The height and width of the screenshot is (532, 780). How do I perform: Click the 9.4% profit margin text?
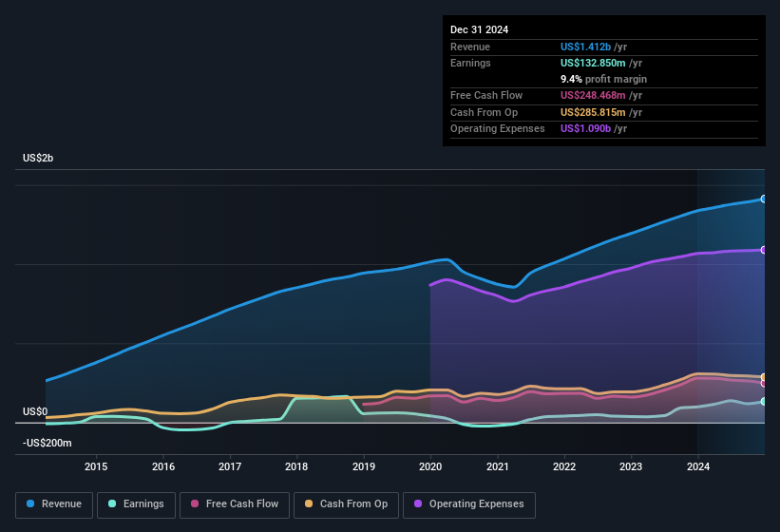tap(603, 79)
